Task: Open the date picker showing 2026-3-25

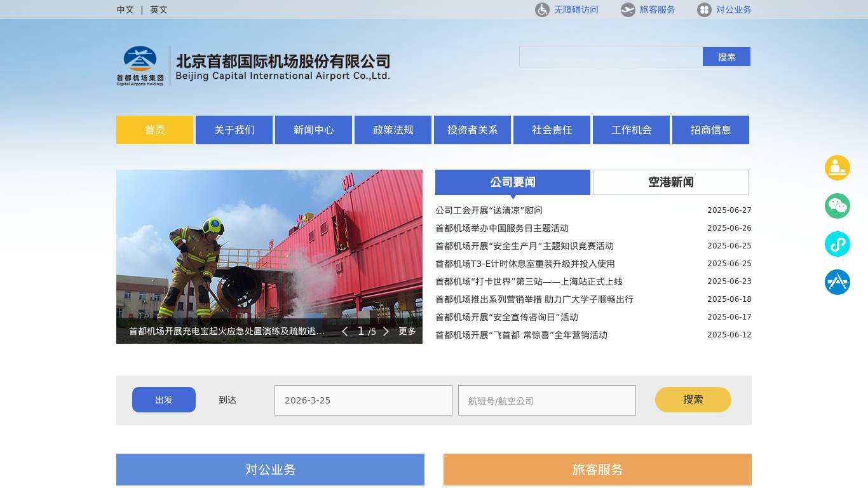Action: pyautogui.click(x=363, y=400)
